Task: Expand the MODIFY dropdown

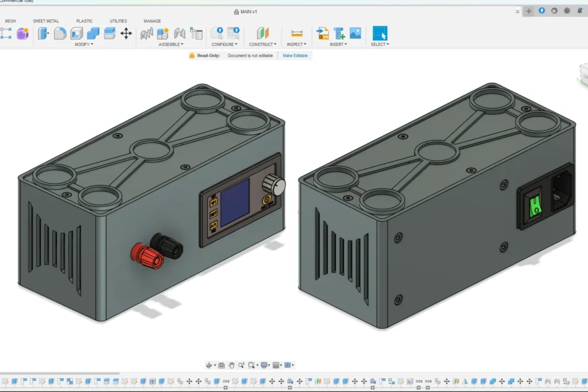Action: [84, 44]
